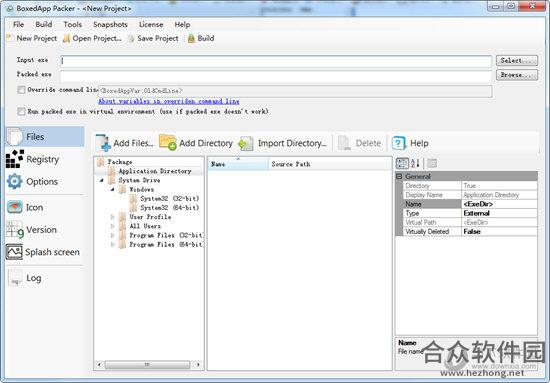Expand Program Files (64-bit) node
This screenshot has height=383, width=550.
113,244
